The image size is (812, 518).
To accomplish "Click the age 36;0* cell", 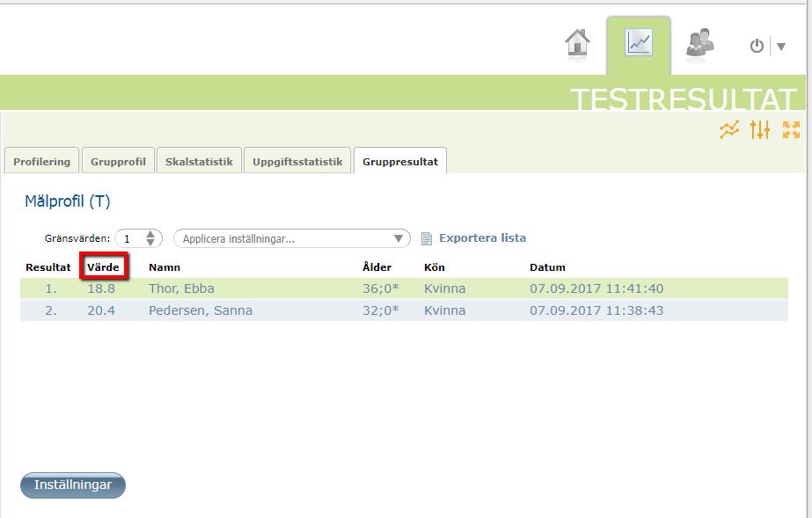I will click(381, 288).
